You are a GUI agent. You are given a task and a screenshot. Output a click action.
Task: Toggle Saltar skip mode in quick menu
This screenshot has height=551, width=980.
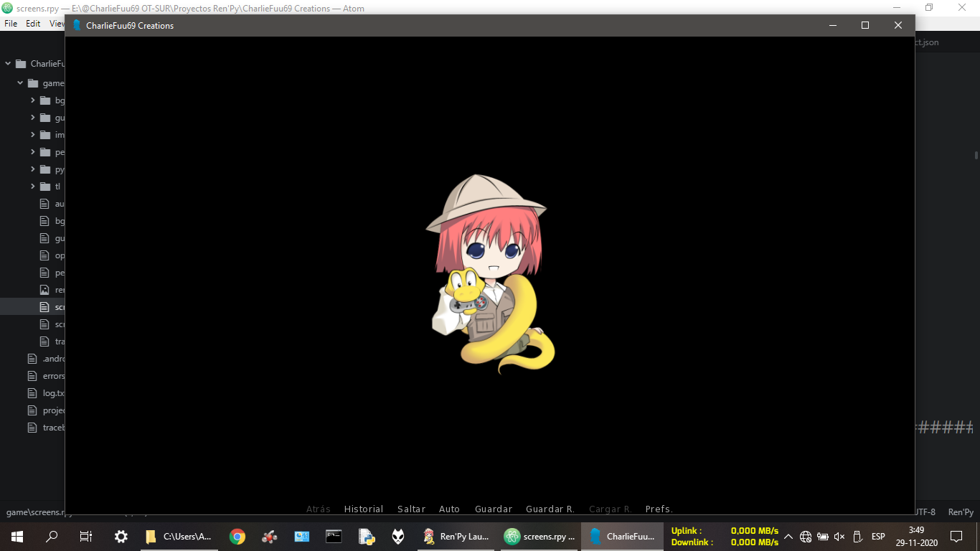click(x=411, y=509)
